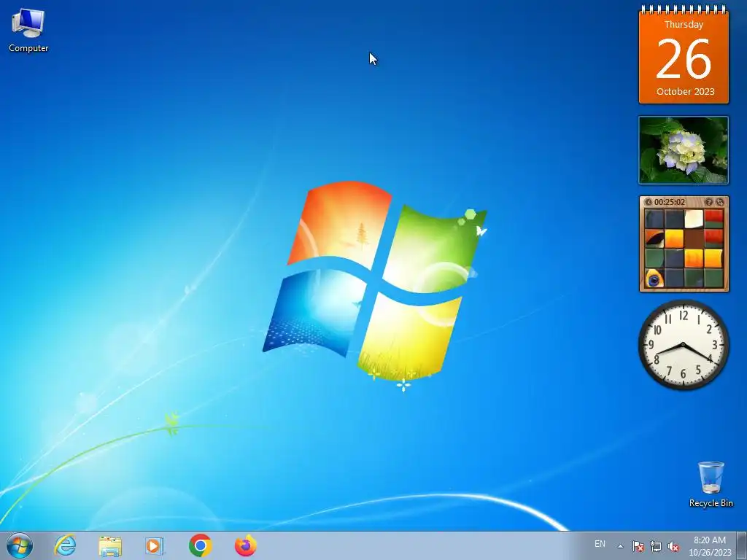Click the 00:25:02 puzzle timer
This screenshot has width=747, height=560.
coord(670,203)
